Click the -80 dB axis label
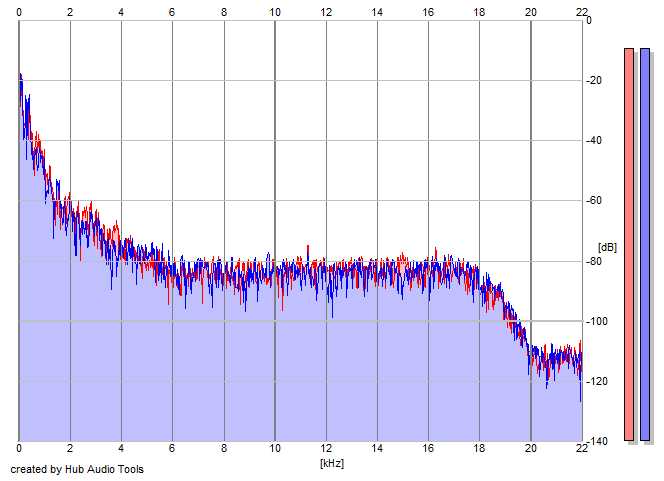Image resolution: width=664 pixels, height=481 pixels. (x=594, y=261)
